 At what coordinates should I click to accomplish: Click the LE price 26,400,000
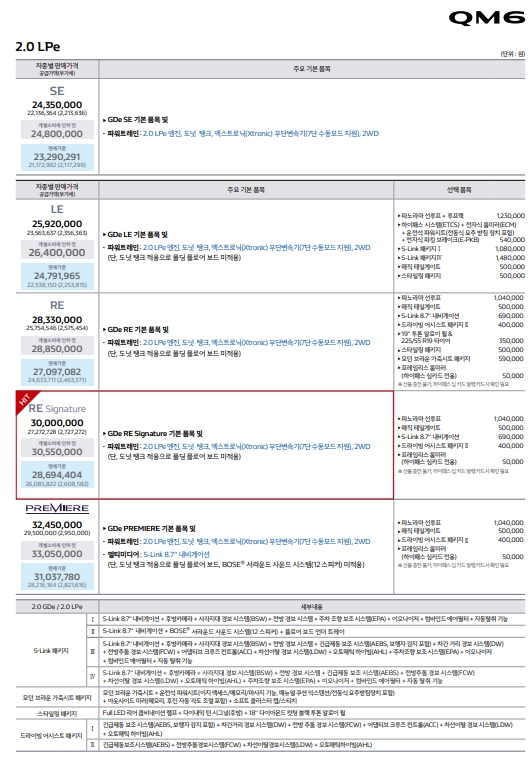[57, 252]
